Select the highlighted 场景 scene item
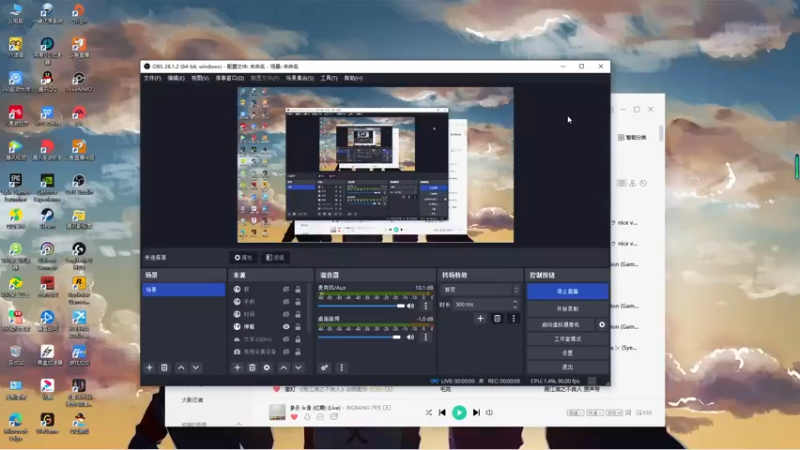Viewport: 800px width, 450px height. point(184,289)
